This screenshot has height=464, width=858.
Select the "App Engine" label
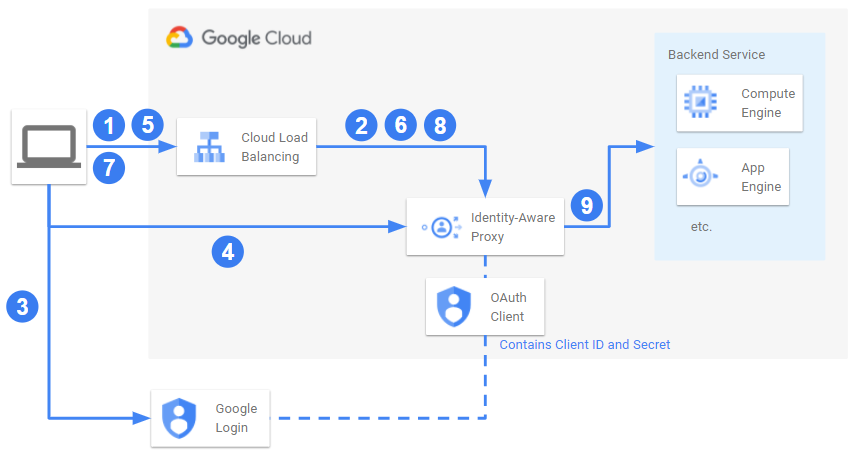[x=761, y=177]
